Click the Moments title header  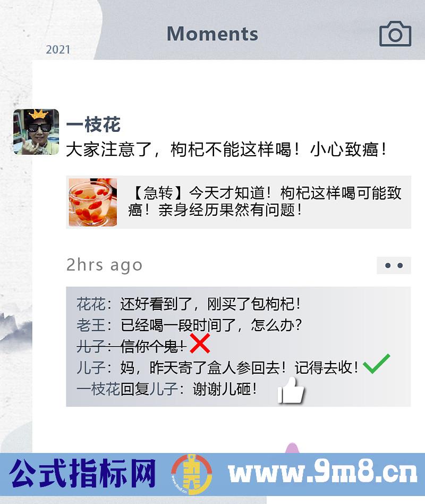[x=212, y=33]
